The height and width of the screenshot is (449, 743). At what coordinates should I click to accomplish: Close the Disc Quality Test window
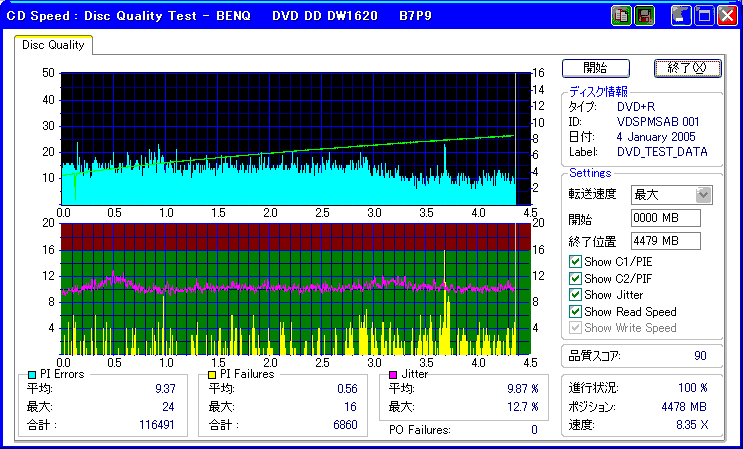click(x=727, y=16)
